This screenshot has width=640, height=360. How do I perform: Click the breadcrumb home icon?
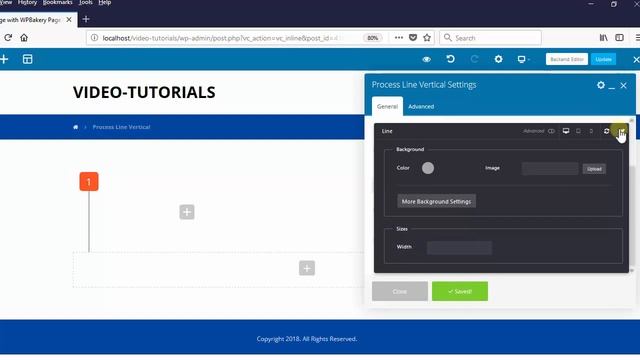(x=76, y=127)
